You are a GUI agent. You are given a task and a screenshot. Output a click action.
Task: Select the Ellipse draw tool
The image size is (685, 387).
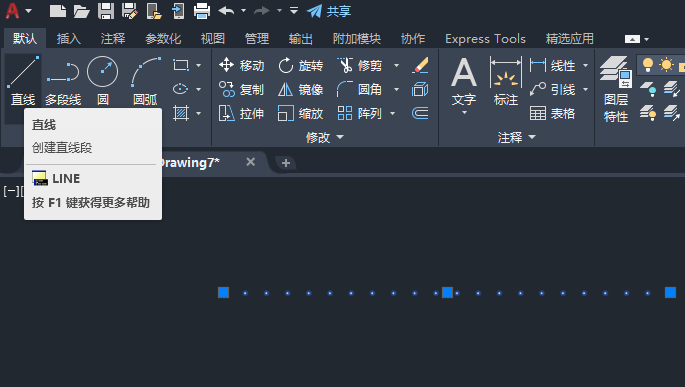[180, 89]
